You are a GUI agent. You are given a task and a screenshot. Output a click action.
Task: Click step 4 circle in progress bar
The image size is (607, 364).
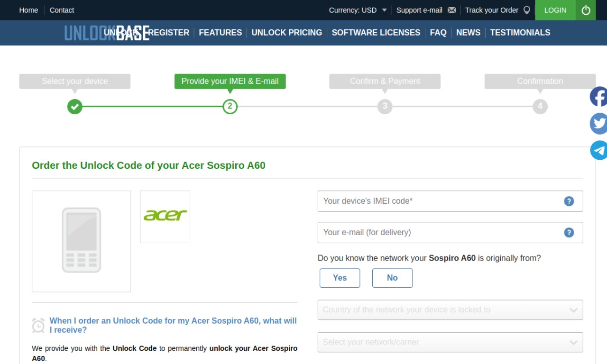[540, 106]
